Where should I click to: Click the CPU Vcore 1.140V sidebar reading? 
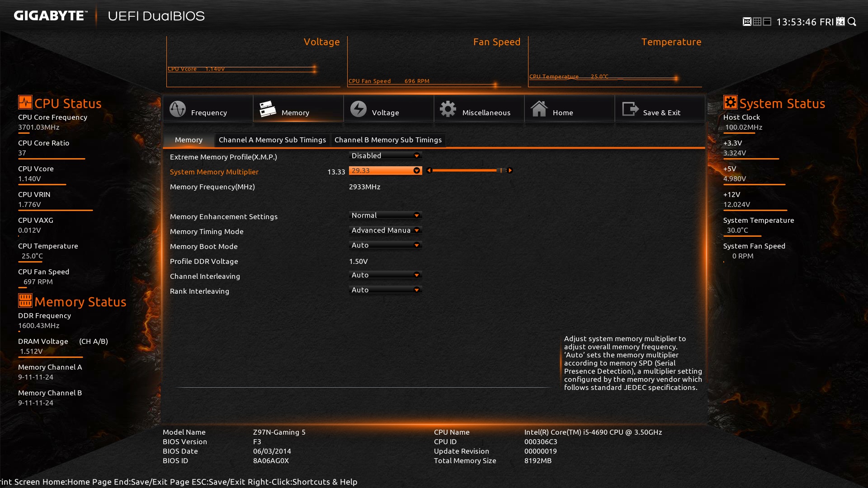(x=29, y=178)
